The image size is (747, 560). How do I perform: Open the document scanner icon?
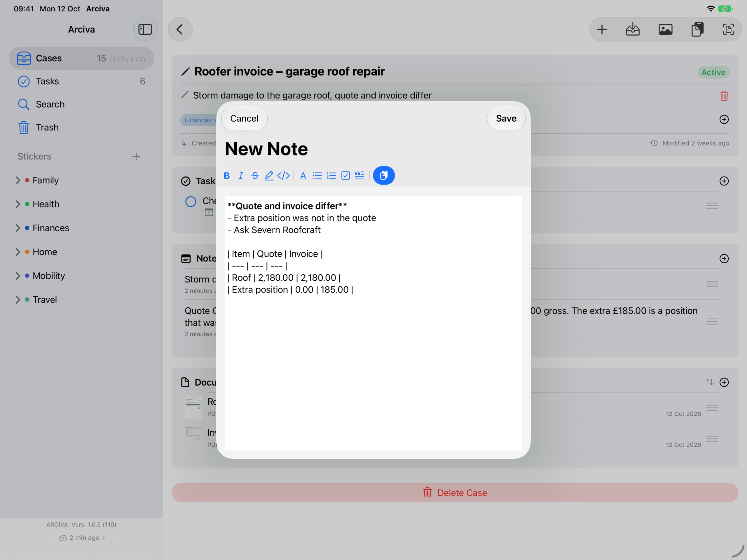[x=728, y=29]
